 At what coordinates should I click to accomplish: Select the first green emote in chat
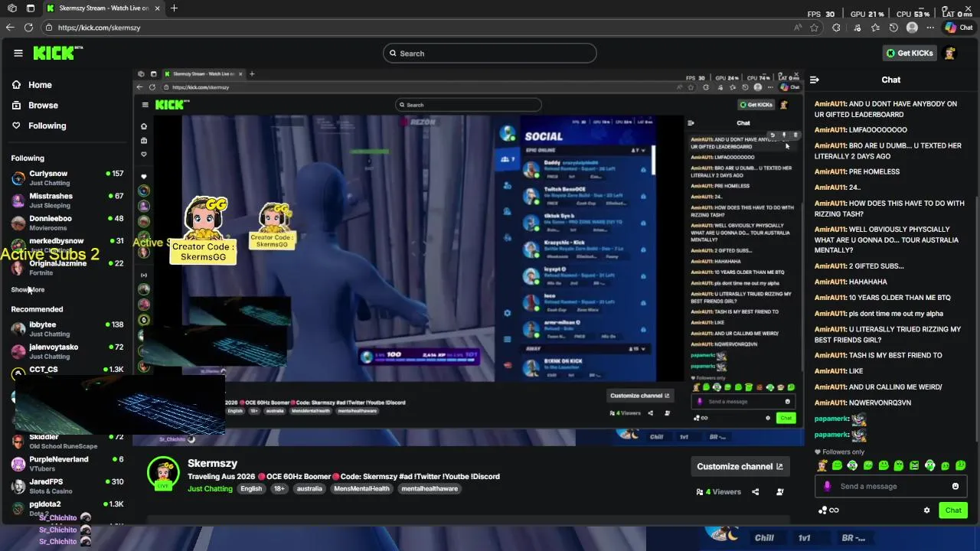click(838, 465)
